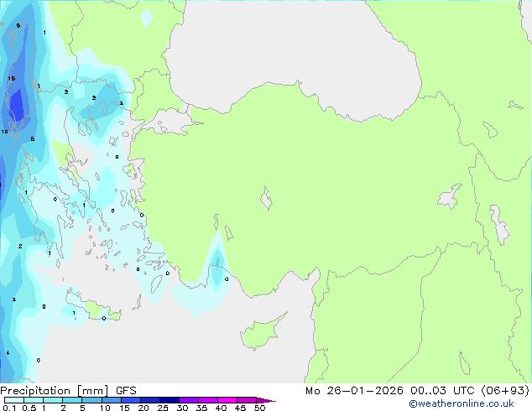Click the '40' legend scale label

pyautogui.click(x=221, y=408)
